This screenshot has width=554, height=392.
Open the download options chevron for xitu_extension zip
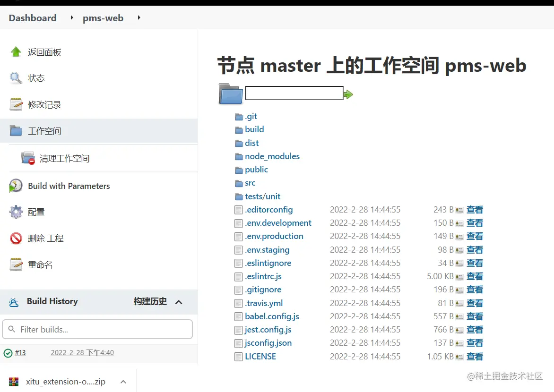tap(123, 382)
